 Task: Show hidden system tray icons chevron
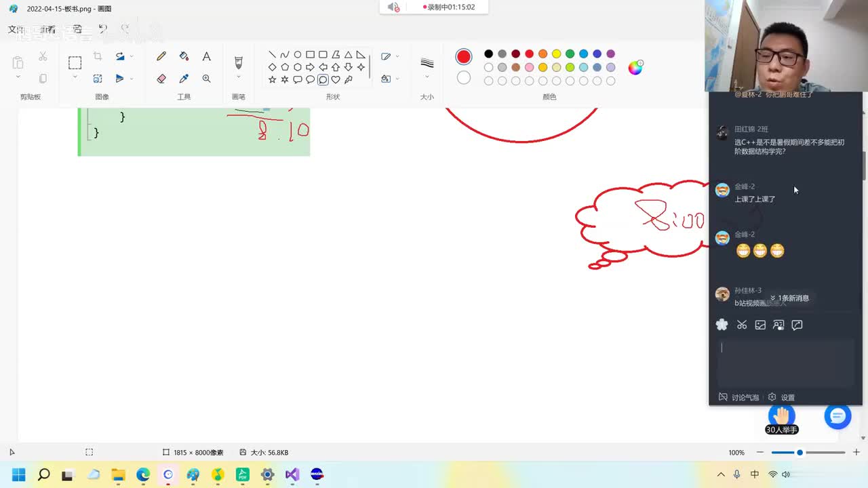pos(721,474)
